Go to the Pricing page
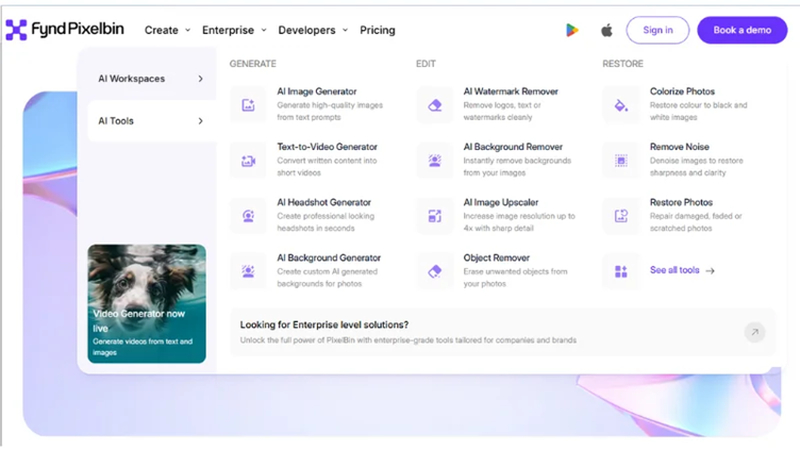Viewport: 800px width, 450px height. pos(378,30)
